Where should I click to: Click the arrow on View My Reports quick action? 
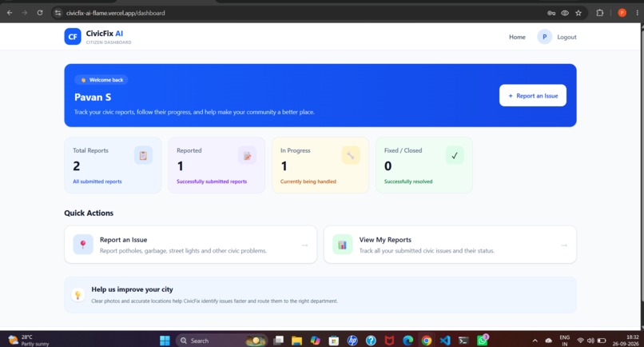564,245
